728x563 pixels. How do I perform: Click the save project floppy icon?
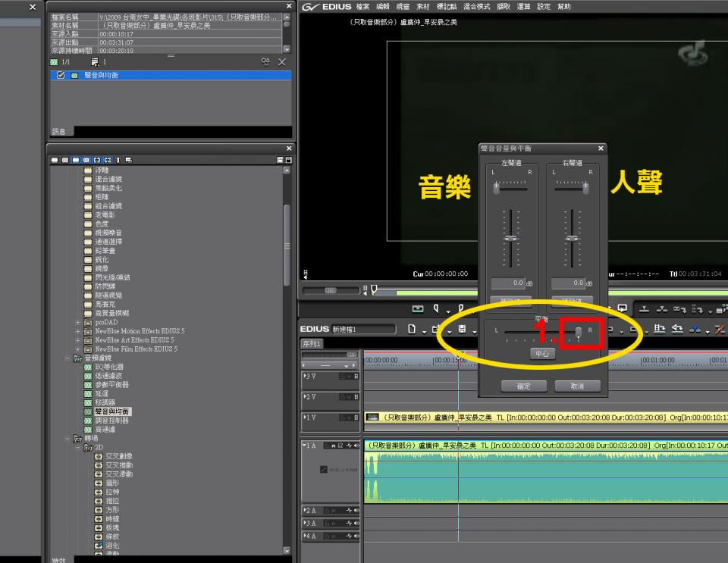[462, 329]
